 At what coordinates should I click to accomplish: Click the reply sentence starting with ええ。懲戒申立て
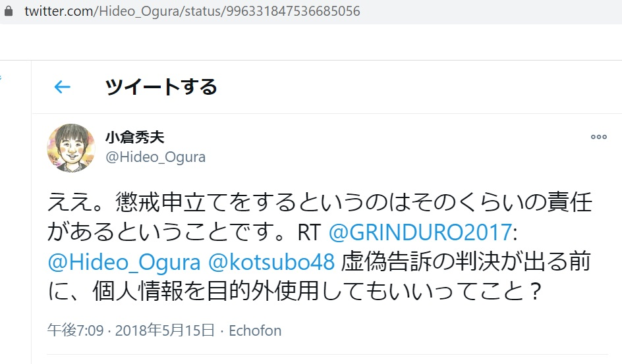click(x=320, y=217)
